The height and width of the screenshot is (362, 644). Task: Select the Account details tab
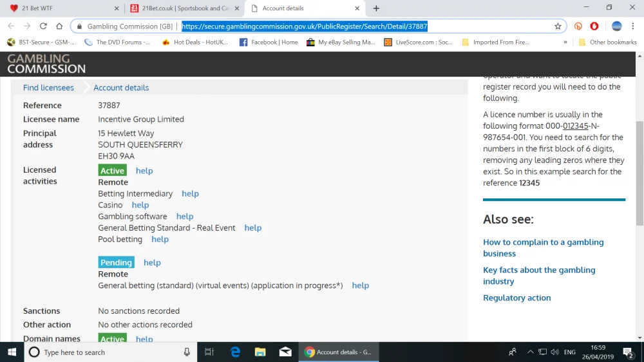305,8
